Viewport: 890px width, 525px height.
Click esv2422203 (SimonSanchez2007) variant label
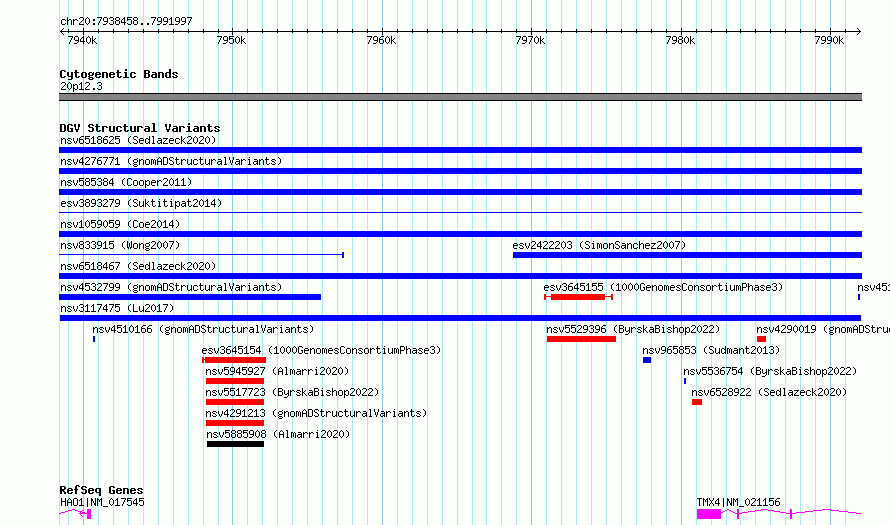(599, 245)
